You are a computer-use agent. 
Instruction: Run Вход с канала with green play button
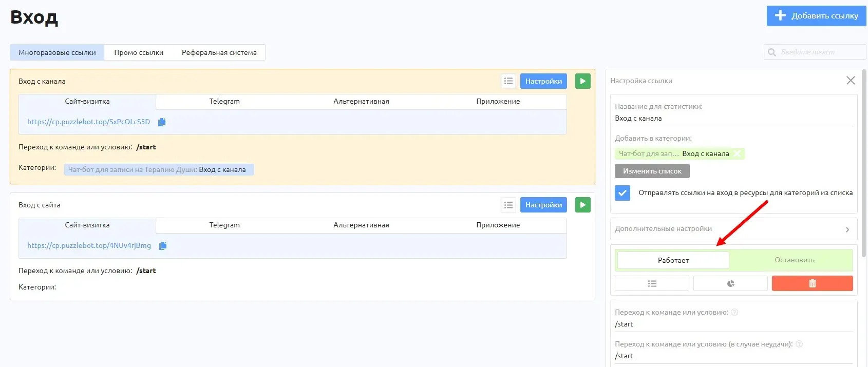point(582,81)
